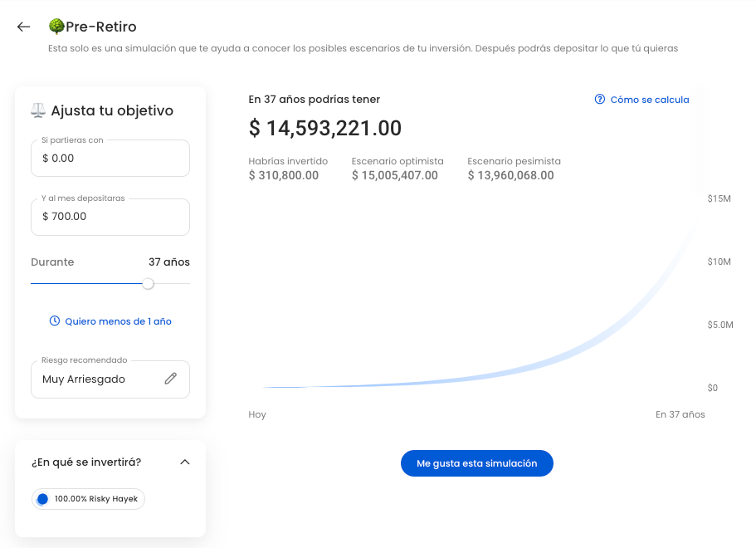Click the question mark help icon
This screenshot has height=548, width=756.
(x=599, y=100)
